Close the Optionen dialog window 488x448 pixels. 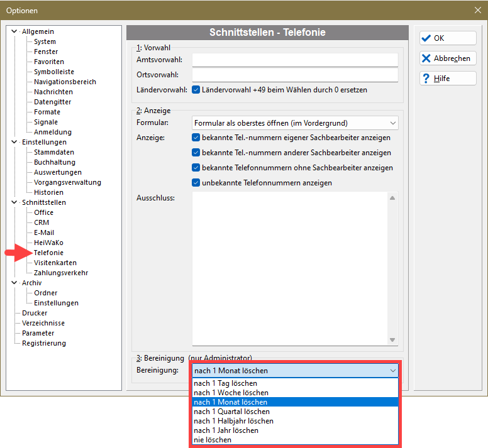(x=478, y=10)
